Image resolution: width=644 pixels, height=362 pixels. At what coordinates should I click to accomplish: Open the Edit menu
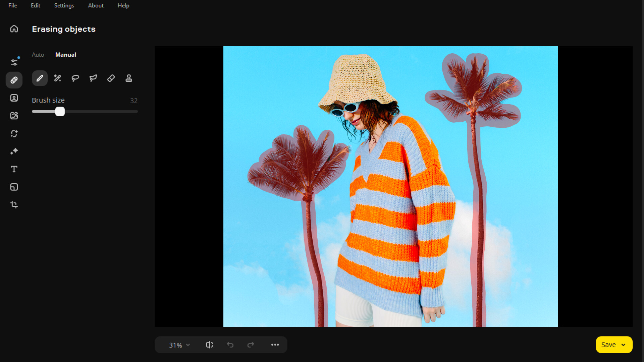pyautogui.click(x=35, y=5)
